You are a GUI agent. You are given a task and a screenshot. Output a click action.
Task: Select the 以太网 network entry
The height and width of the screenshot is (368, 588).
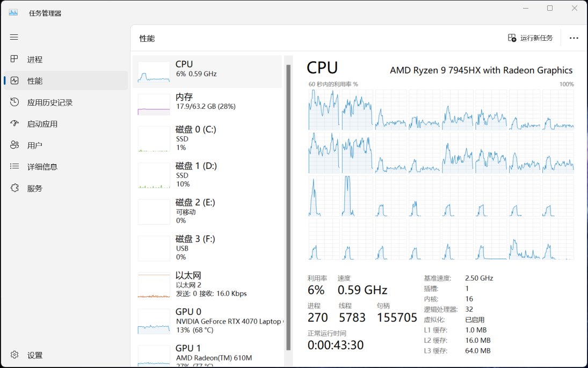click(207, 284)
